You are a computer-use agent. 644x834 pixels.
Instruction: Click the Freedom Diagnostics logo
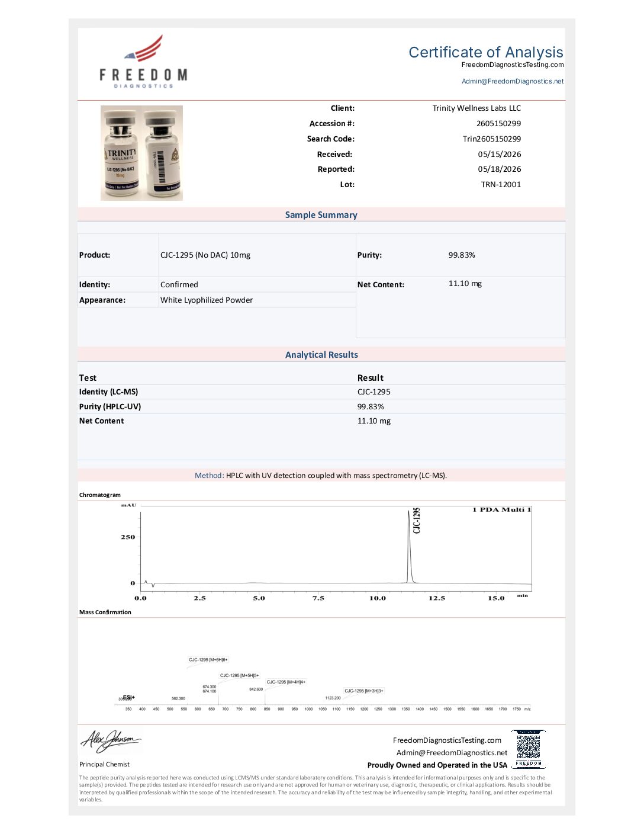(x=143, y=62)
